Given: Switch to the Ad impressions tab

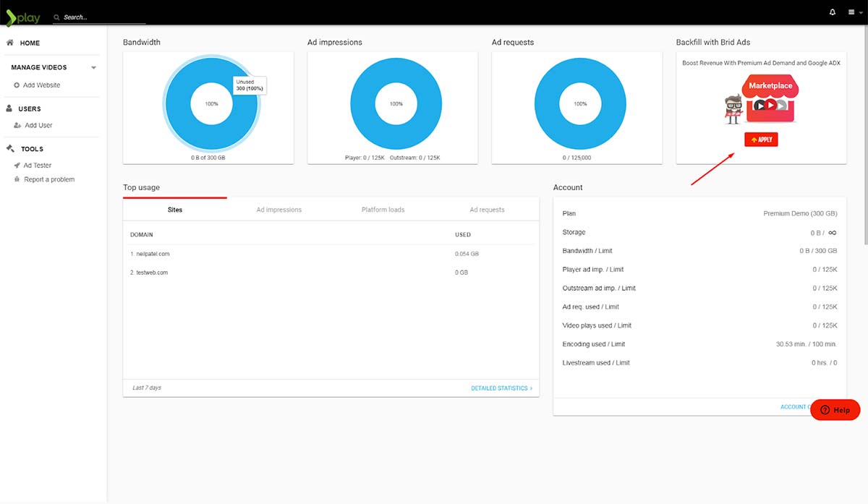Looking at the screenshot, I should click(x=278, y=210).
